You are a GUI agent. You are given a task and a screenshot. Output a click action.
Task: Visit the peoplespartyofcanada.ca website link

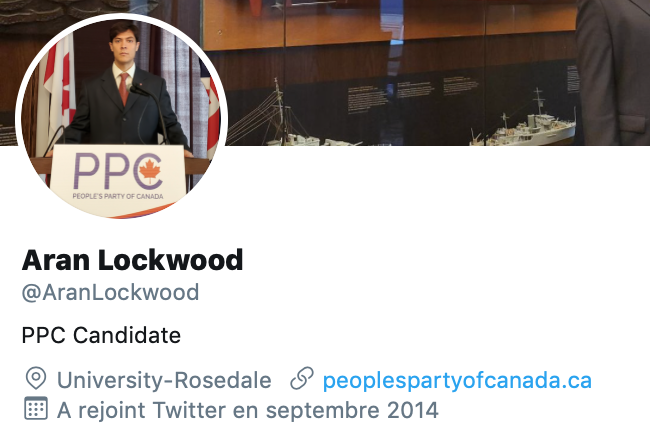457,381
